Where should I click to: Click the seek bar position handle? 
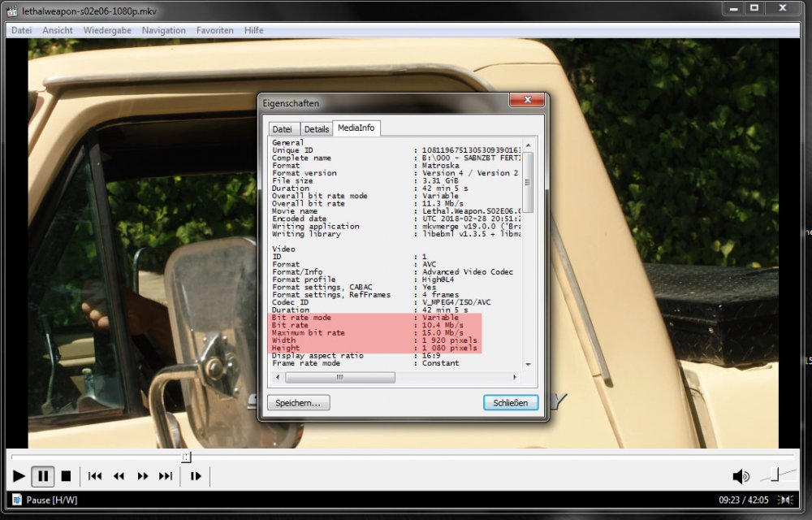pyautogui.click(x=187, y=457)
